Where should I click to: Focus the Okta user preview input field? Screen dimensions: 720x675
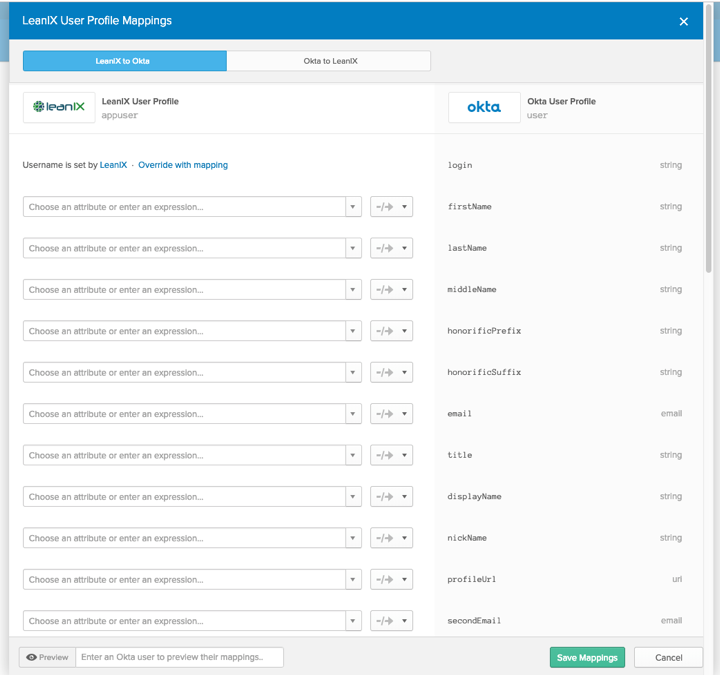coord(180,657)
